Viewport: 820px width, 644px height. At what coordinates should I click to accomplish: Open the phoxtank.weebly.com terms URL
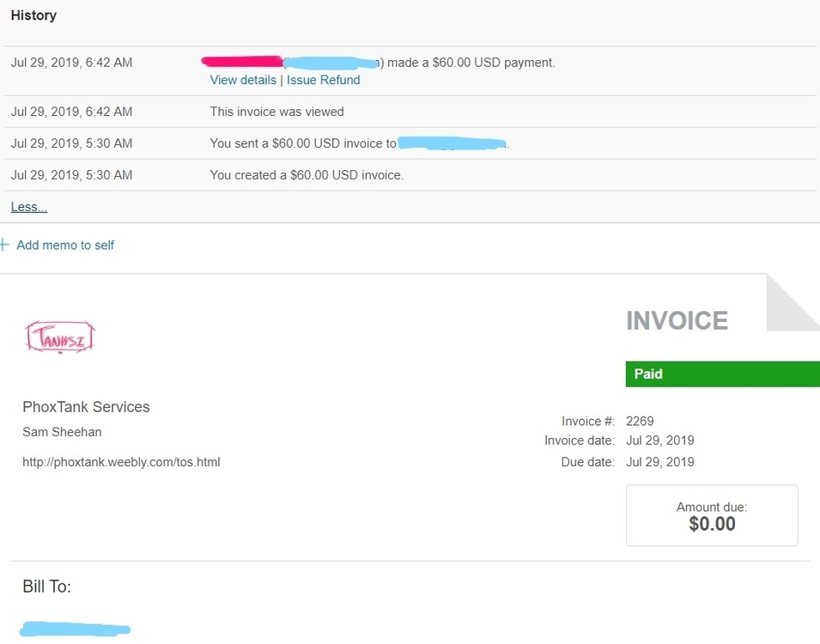(x=121, y=462)
